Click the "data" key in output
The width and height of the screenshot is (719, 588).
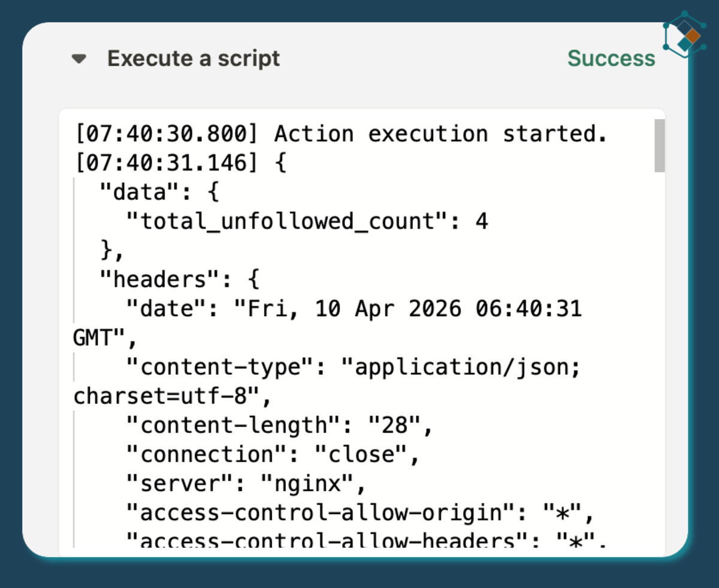click(x=132, y=192)
